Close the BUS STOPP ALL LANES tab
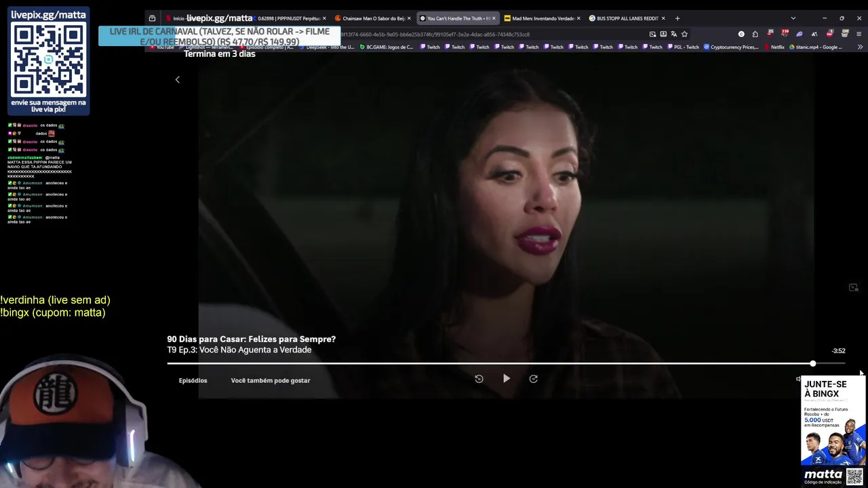Screen dimensions: 868x488 point(663,18)
